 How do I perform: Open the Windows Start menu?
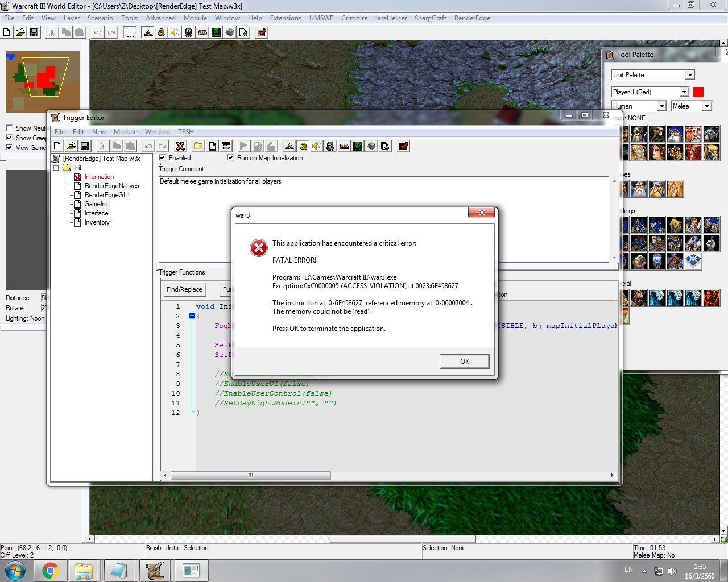pyautogui.click(x=15, y=571)
